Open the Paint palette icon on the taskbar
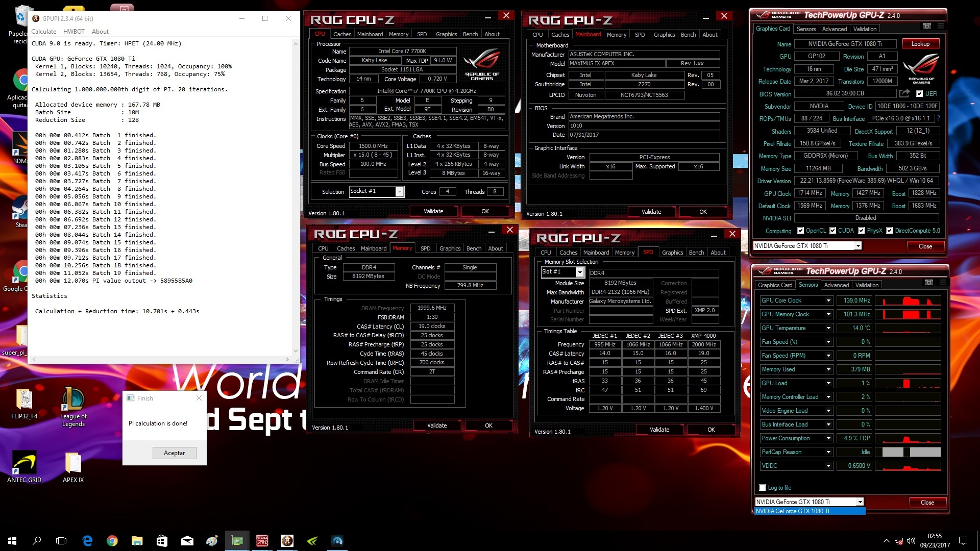The image size is (980, 551). pos(212,541)
